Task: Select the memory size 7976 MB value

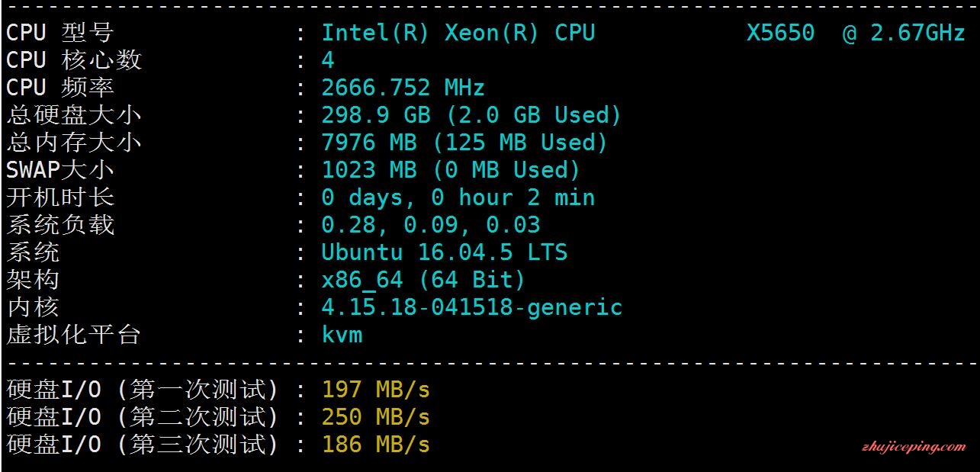Action: coord(369,143)
